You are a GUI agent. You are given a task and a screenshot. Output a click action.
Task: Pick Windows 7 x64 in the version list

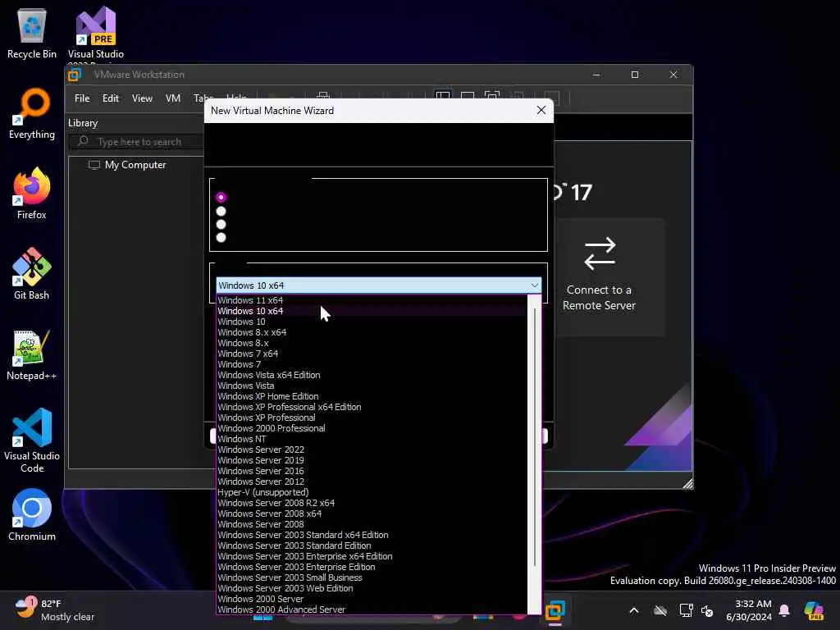(x=372, y=354)
